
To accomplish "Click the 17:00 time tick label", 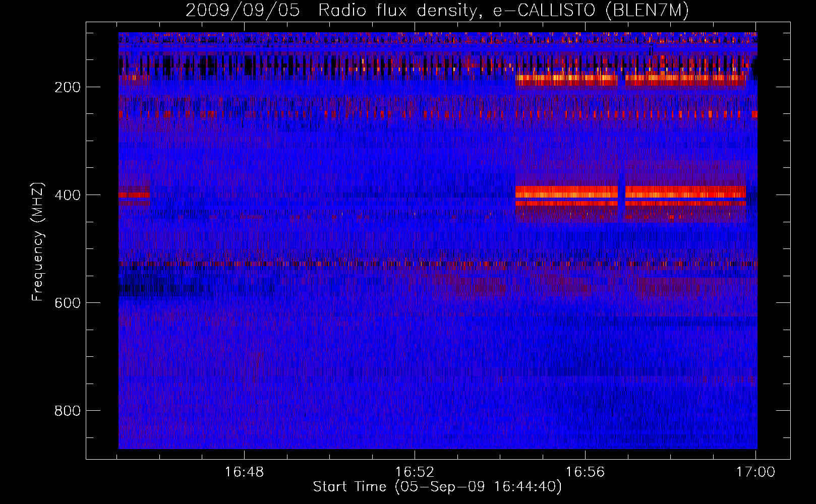I will (755, 472).
